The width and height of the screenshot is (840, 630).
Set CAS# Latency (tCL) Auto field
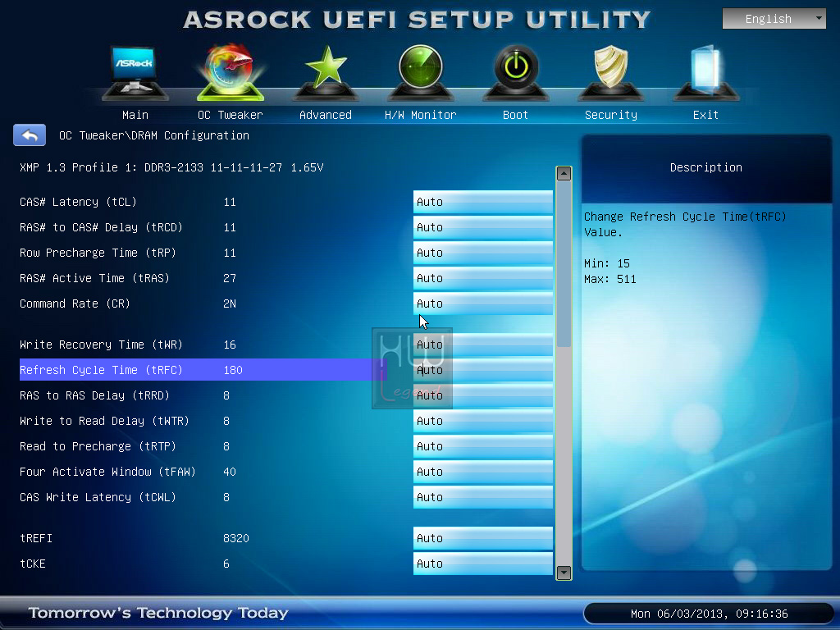tap(482, 202)
